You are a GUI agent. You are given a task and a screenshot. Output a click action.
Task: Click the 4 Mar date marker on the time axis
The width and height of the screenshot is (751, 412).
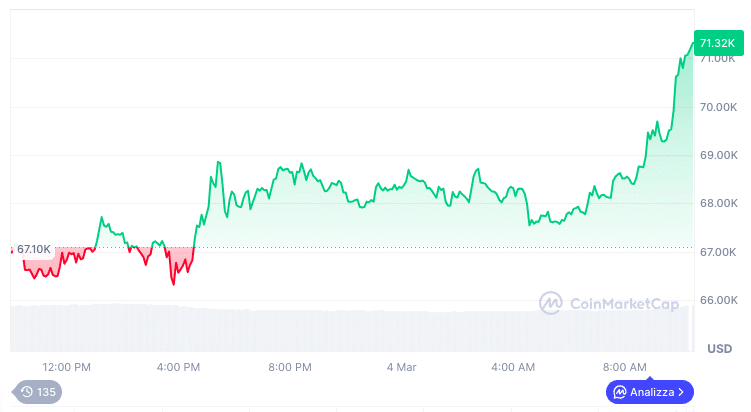point(401,367)
